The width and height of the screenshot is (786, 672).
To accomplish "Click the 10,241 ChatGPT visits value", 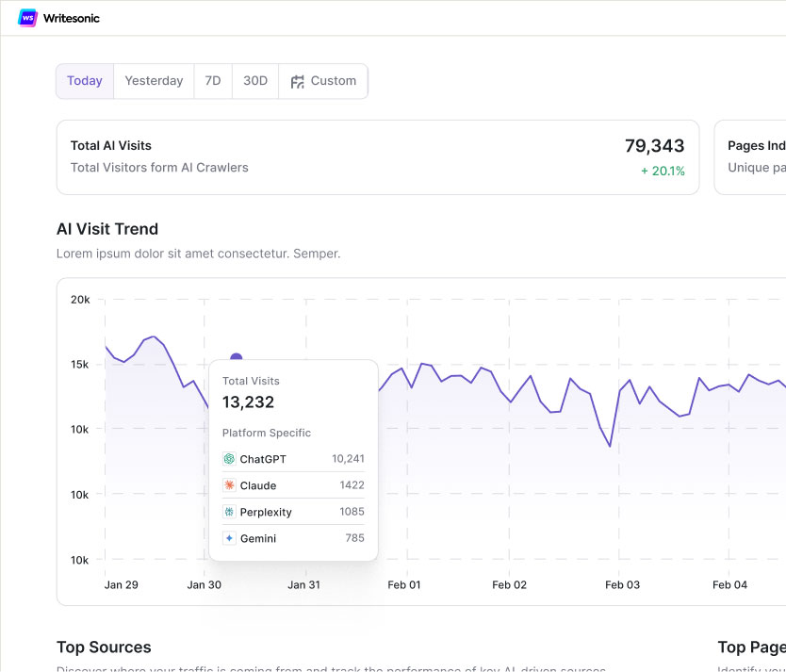I will 348,458.
